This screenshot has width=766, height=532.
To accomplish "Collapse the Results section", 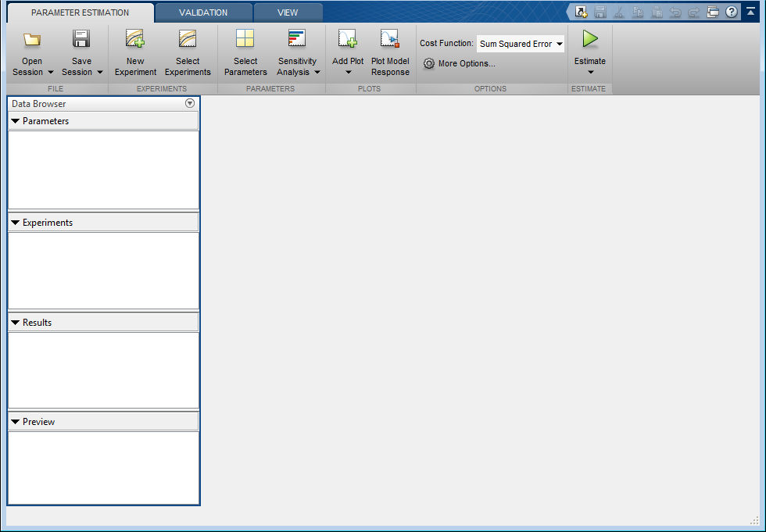I will (x=15, y=323).
